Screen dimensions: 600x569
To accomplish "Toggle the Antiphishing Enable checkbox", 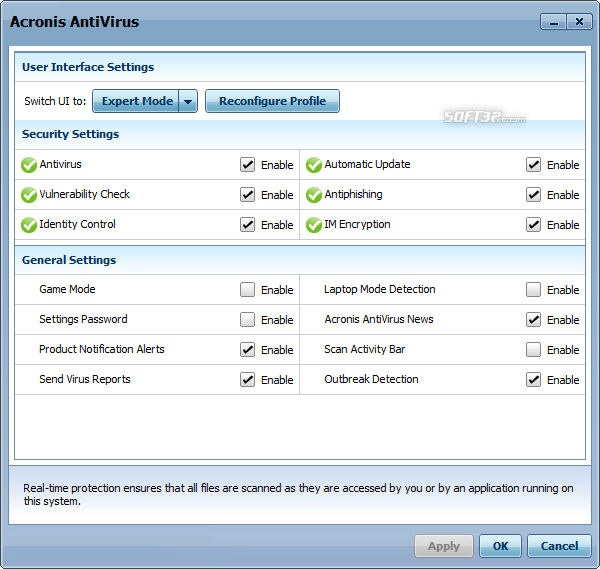I will coord(533,194).
